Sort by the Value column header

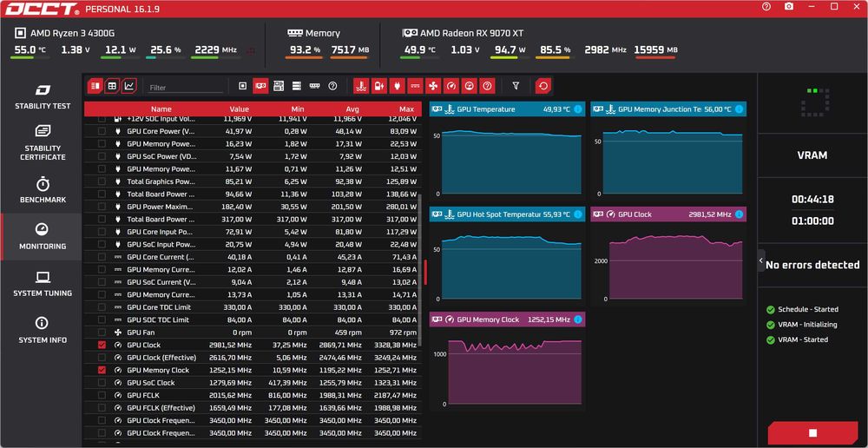click(x=240, y=109)
